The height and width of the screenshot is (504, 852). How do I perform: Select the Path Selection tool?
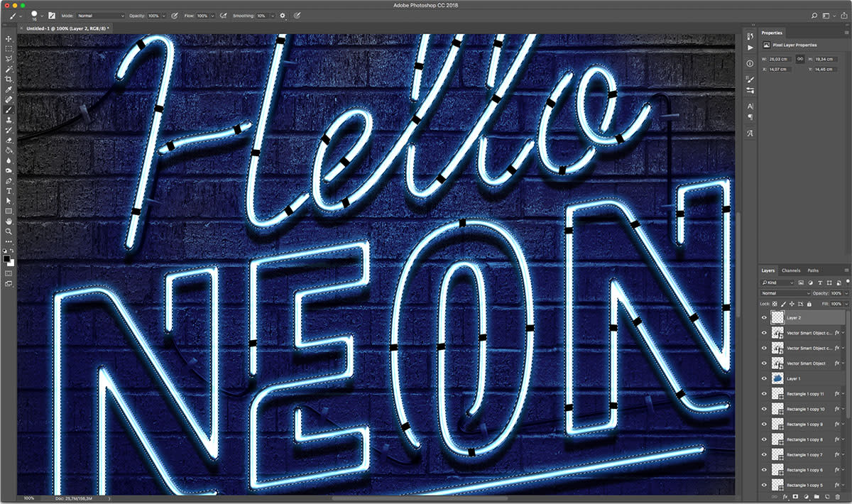coord(9,202)
